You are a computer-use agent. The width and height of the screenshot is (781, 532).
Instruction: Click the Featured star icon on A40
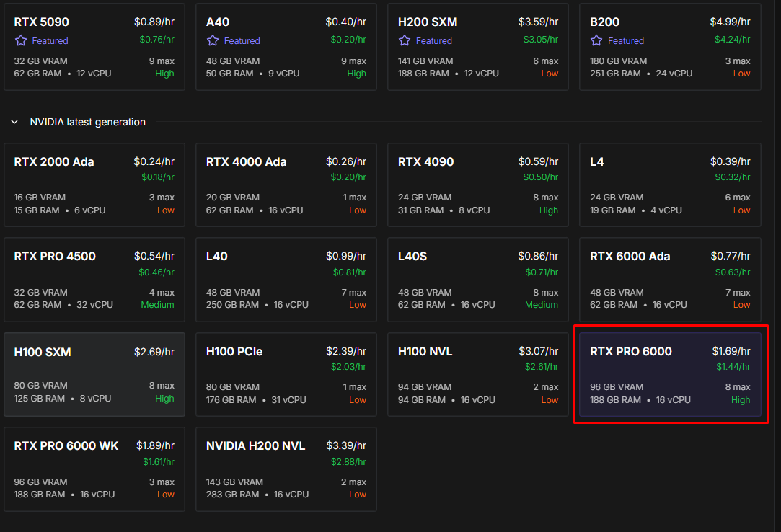(212, 41)
